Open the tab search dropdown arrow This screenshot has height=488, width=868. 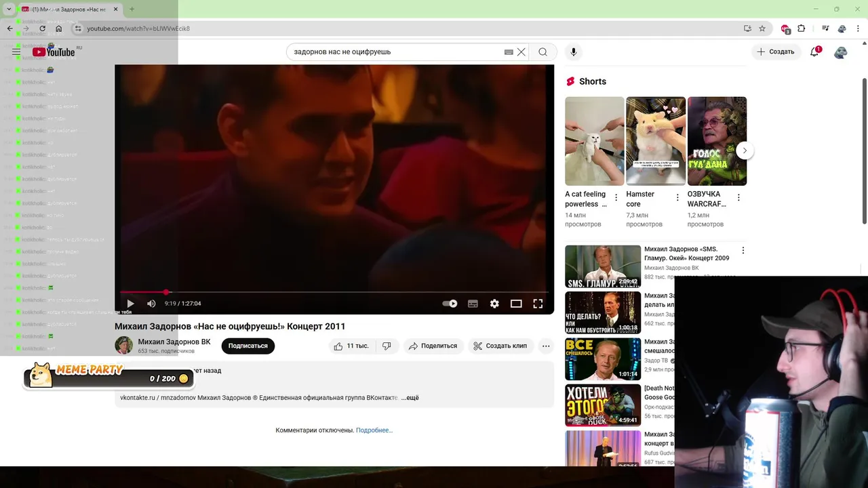[9, 9]
